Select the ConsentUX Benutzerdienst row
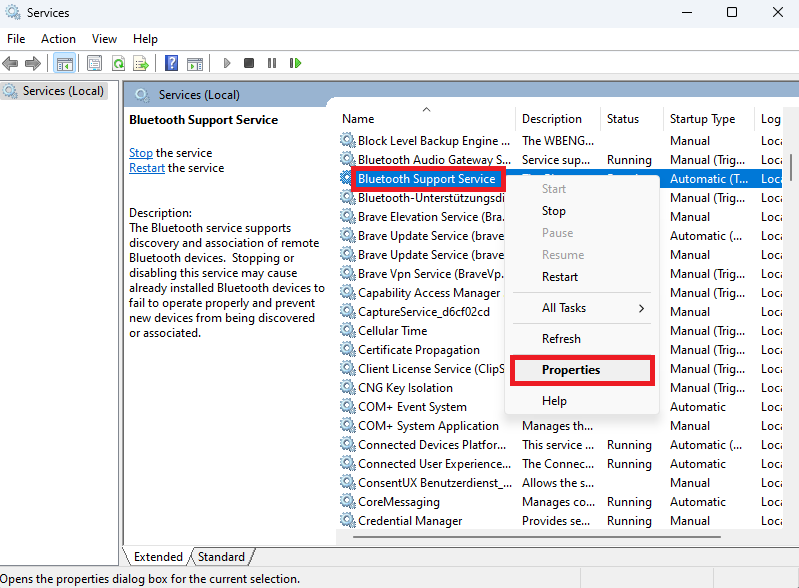Image resolution: width=799 pixels, height=588 pixels. point(560,483)
